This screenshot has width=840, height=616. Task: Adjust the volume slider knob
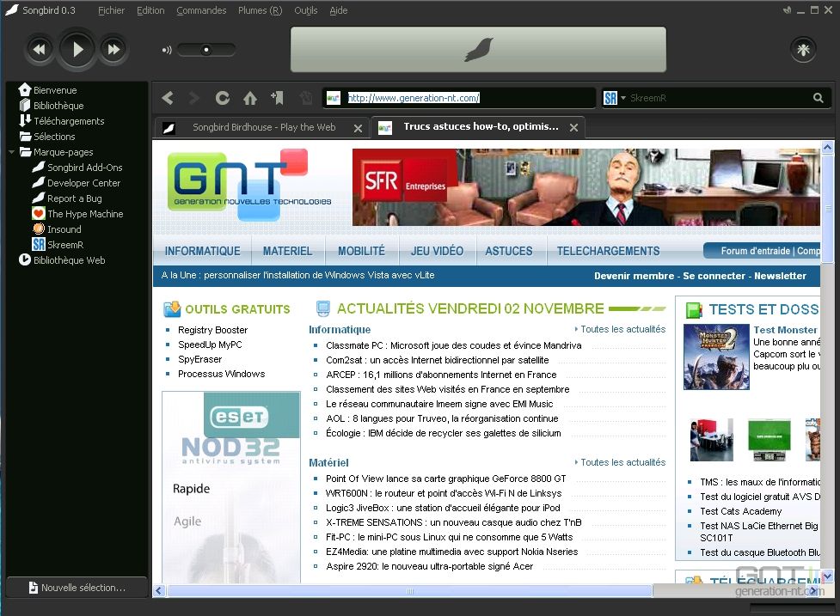[206, 50]
